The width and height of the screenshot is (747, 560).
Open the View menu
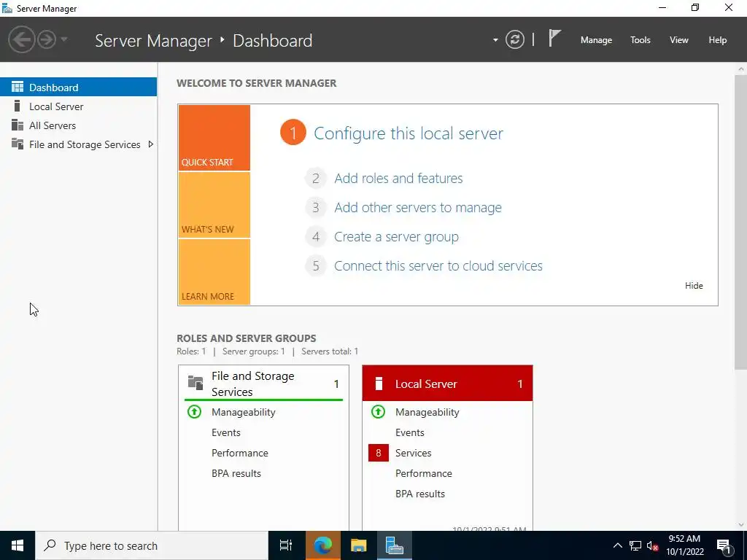679,40
